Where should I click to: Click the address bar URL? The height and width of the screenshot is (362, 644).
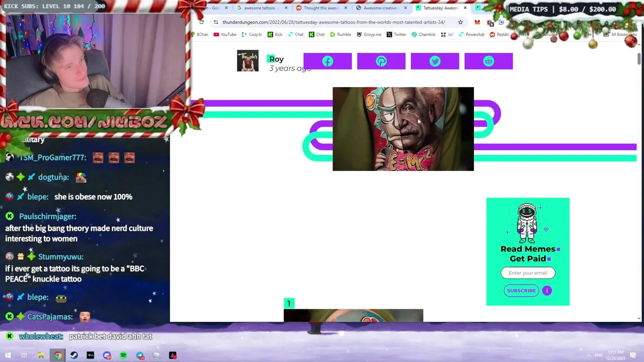pyautogui.click(x=334, y=22)
